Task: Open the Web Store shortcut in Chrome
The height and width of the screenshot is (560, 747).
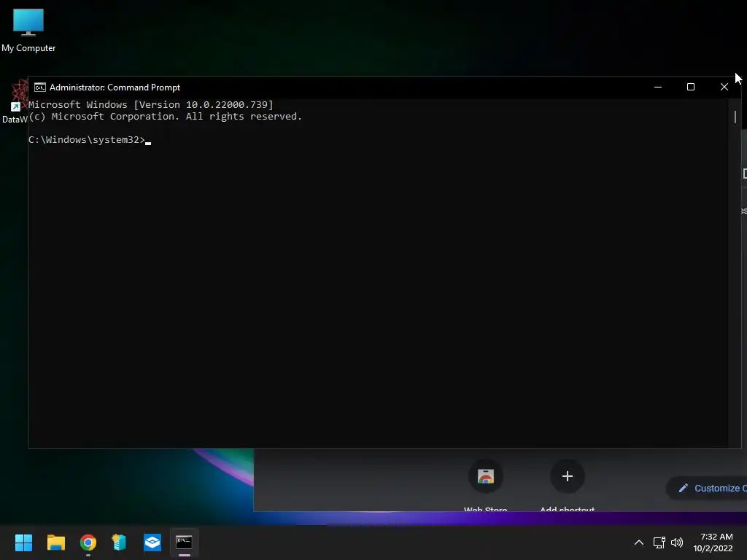Action: [485, 477]
